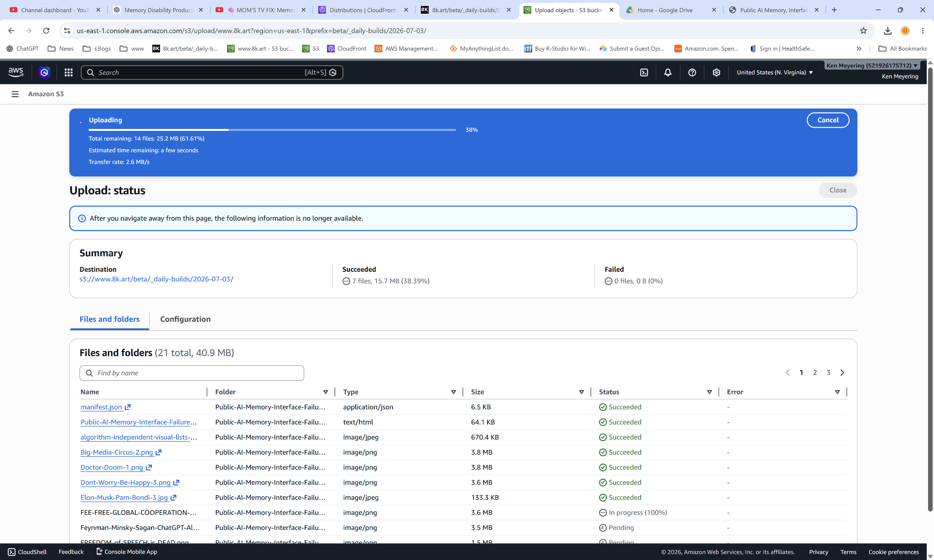Open Feedback in the footer
Screen dimensions: 934x560
pyautogui.click(x=71, y=552)
